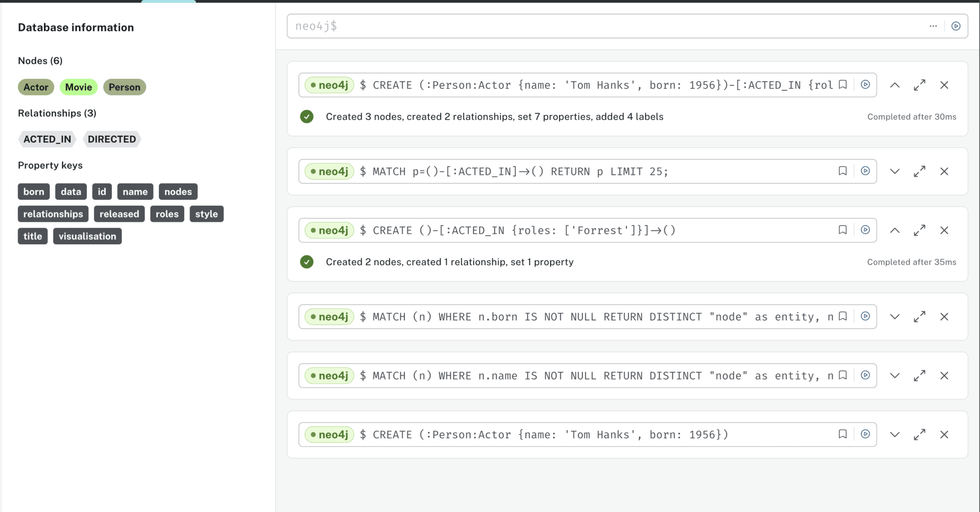980x512 pixels.
Task: Run the MATCH n.name query
Action: [x=864, y=375]
